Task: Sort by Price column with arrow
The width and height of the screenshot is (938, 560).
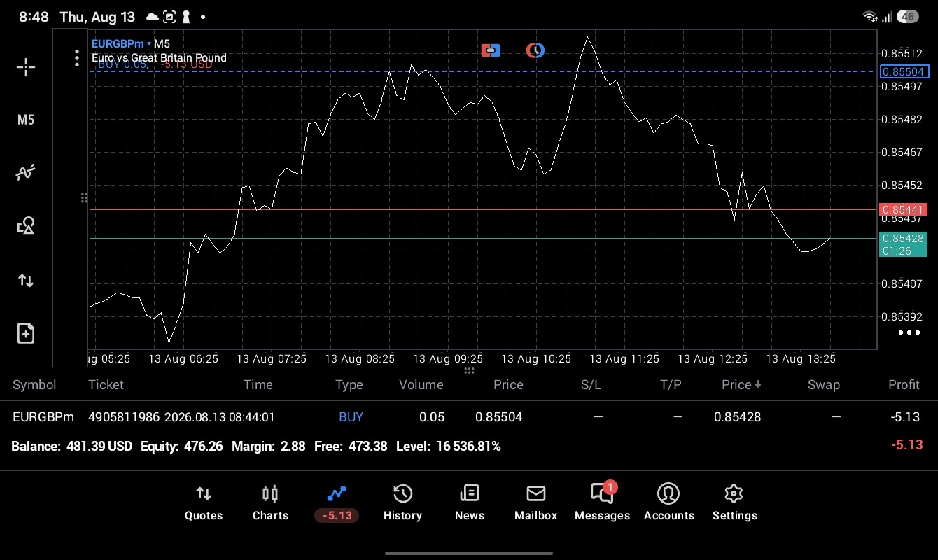Action: [741, 385]
